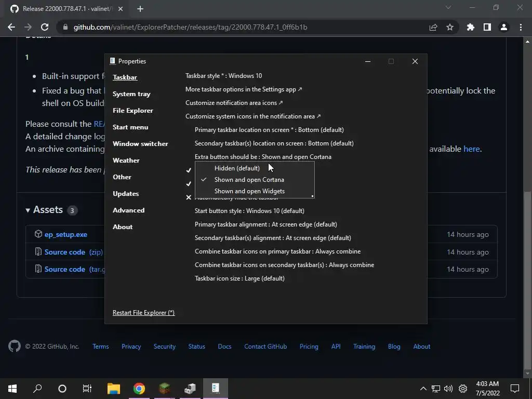Image resolution: width=532 pixels, height=399 pixels.
Task: Click the Properties app taskbar icon
Action: [216, 389]
